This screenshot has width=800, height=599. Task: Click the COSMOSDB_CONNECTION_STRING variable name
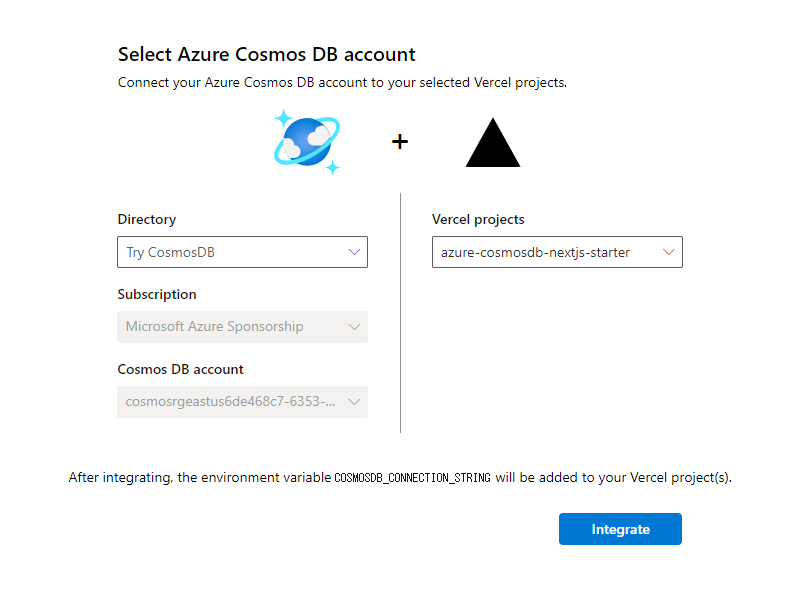point(412,478)
